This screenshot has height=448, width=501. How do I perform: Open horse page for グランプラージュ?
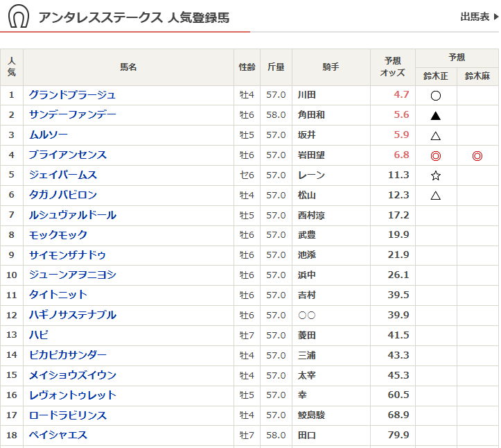(x=72, y=95)
